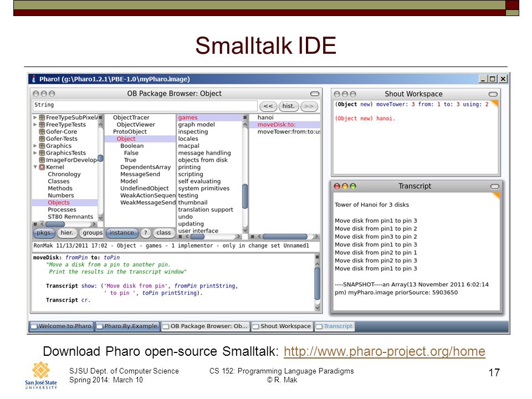Open the hist. navigation history button
Image resolution: width=532 pixels, height=399 pixels.
click(288, 106)
